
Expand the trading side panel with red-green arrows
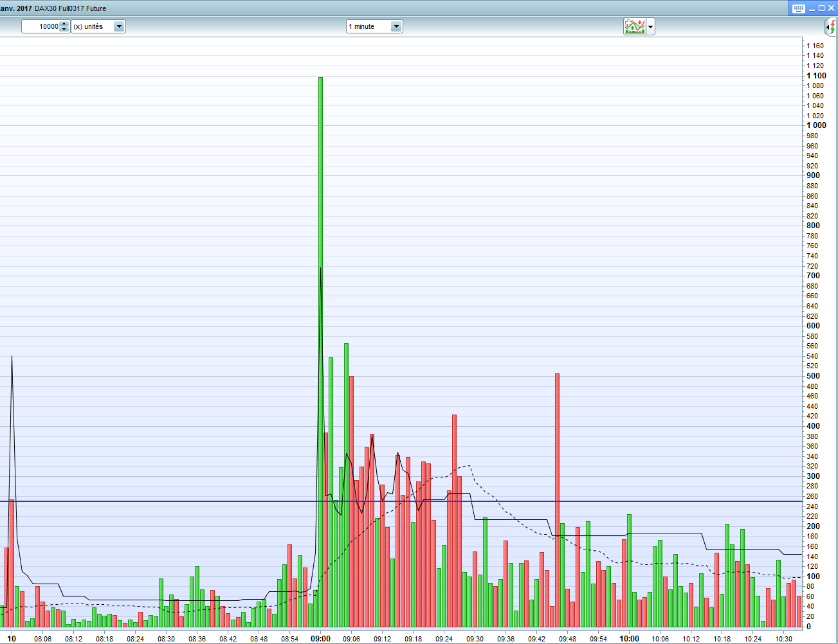[x=832, y=26]
